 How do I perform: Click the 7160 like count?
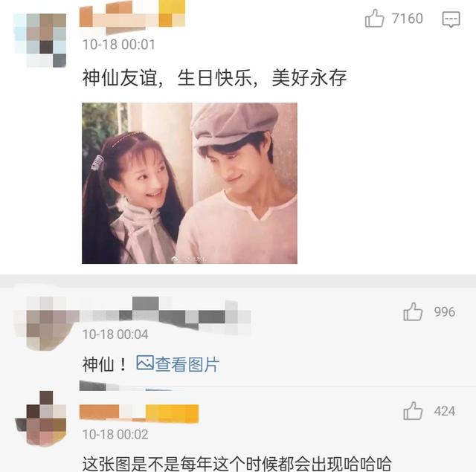pos(408,19)
